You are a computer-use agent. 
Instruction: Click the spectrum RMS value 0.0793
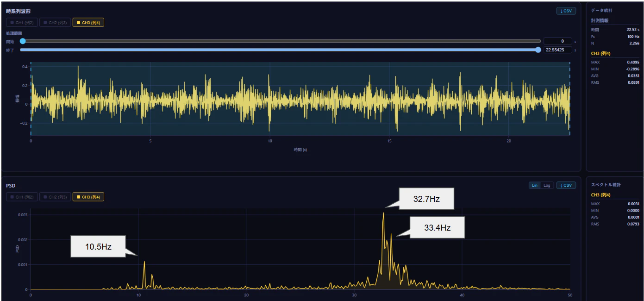pos(633,224)
